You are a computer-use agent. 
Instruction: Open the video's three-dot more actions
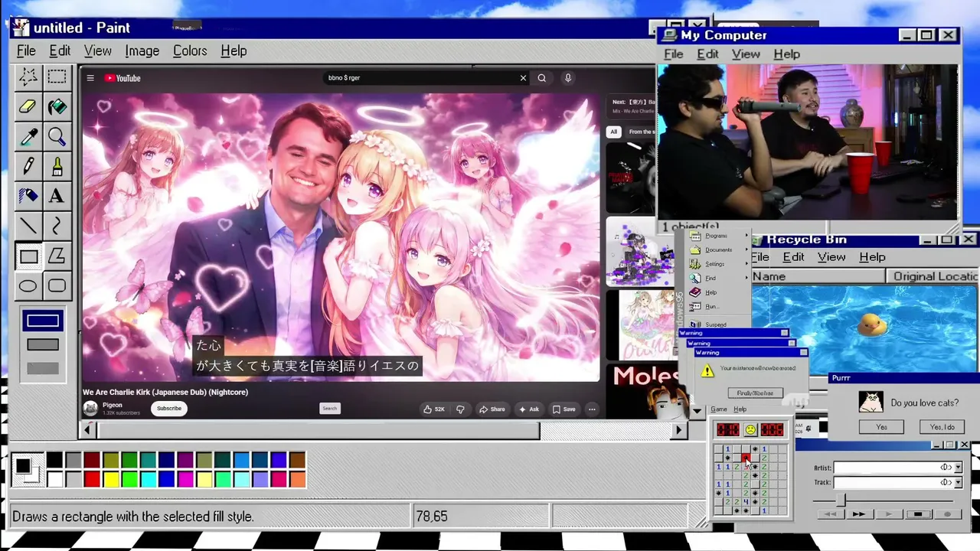[592, 409]
